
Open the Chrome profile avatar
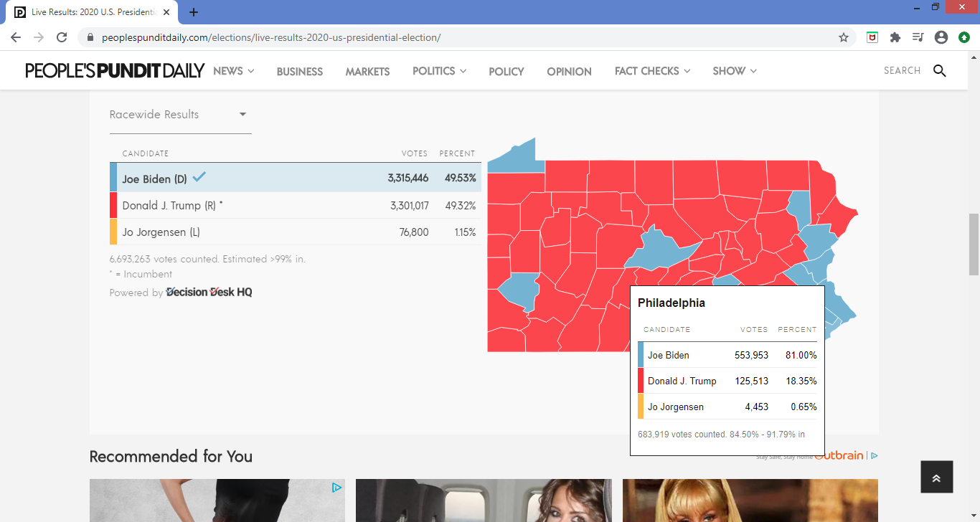(941, 37)
